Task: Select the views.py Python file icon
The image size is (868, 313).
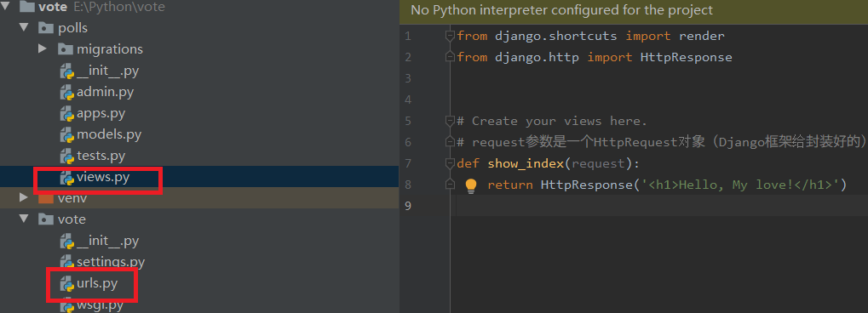Action: (x=67, y=178)
